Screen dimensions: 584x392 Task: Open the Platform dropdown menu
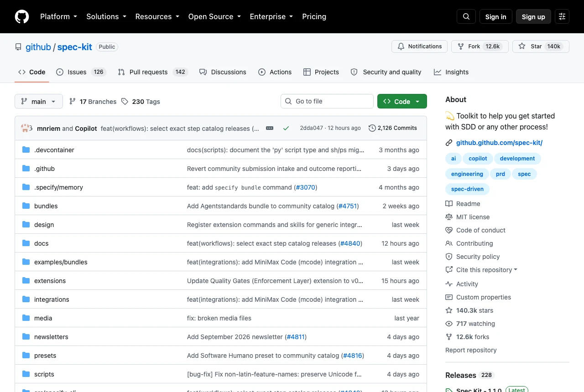pyautogui.click(x=58, y=16)
